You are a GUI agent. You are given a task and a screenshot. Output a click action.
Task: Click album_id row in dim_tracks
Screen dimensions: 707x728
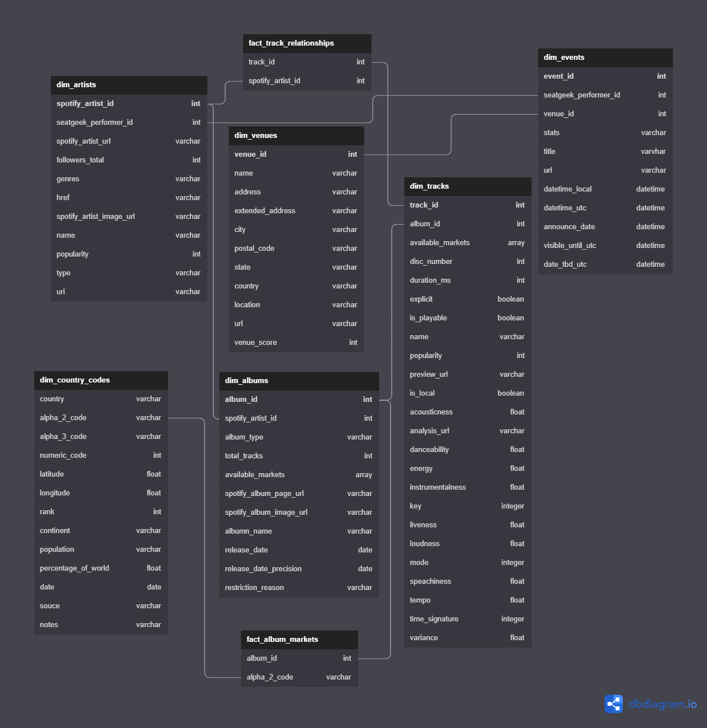(x=468, y=224)
